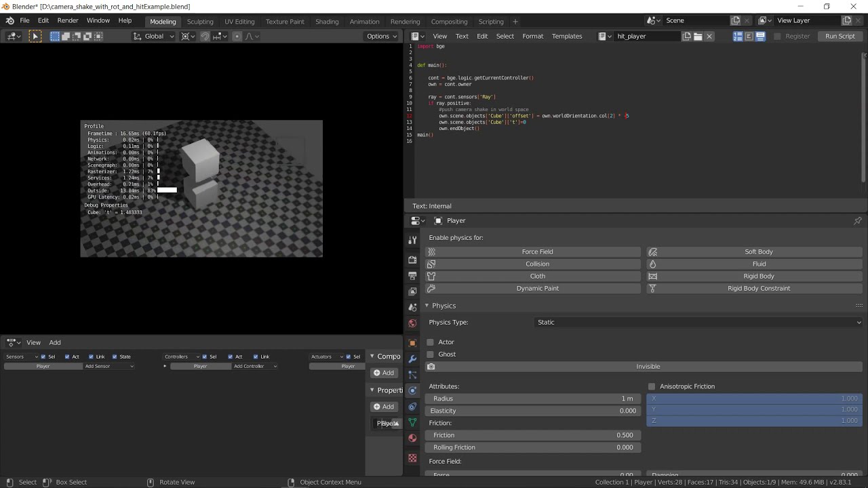Open the Physics Type Static dropdown
Viewport: 868px width, 488px height.
coord(699,323)
